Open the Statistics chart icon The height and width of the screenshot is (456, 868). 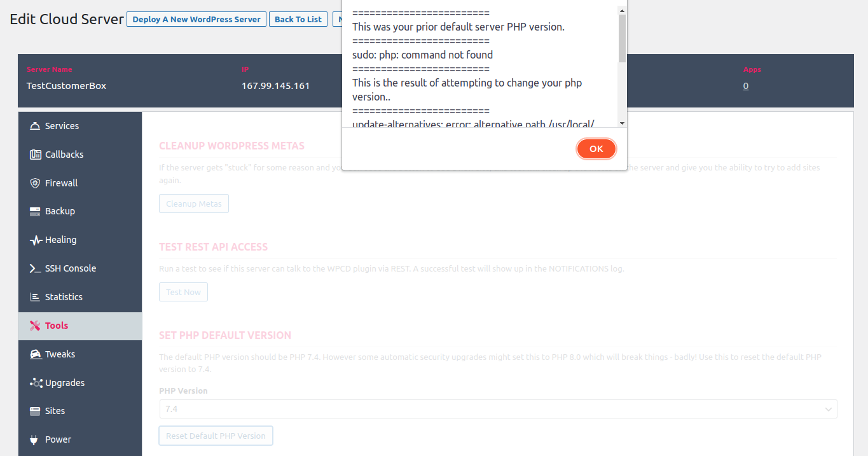(36, 297)
